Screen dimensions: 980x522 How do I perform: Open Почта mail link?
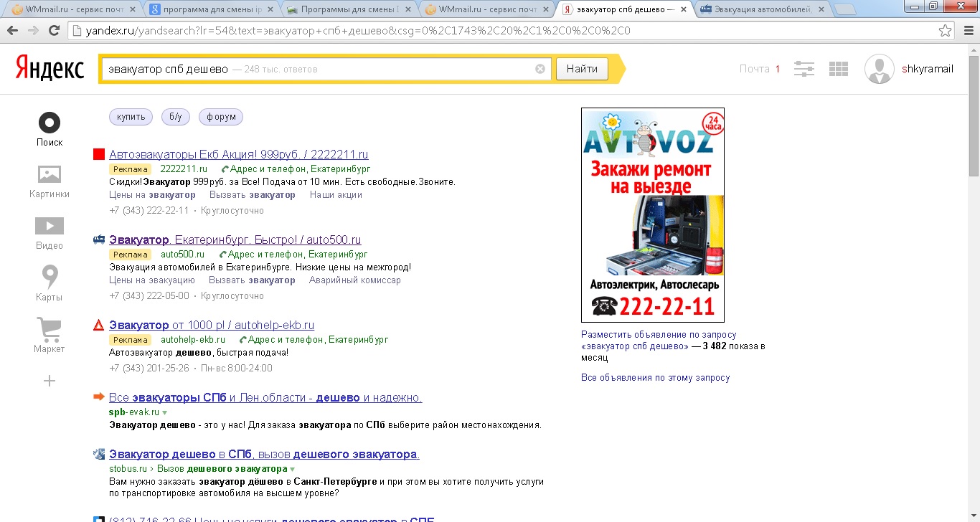(755, 69)
